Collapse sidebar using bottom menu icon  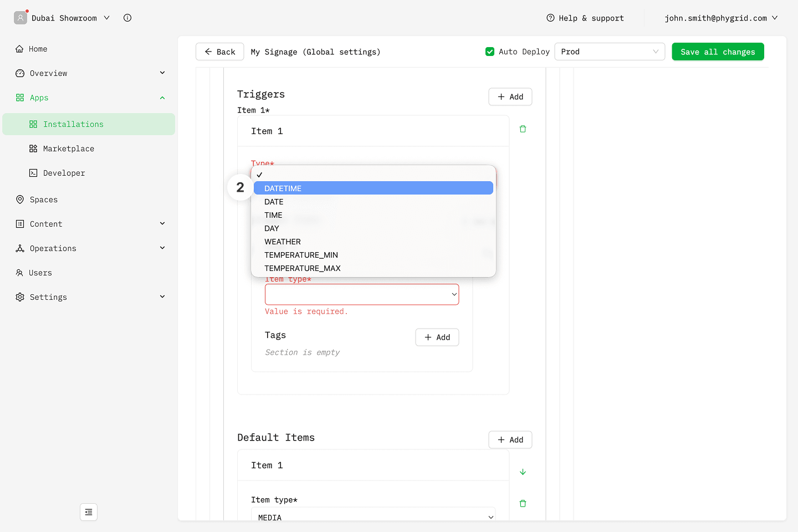89,512
